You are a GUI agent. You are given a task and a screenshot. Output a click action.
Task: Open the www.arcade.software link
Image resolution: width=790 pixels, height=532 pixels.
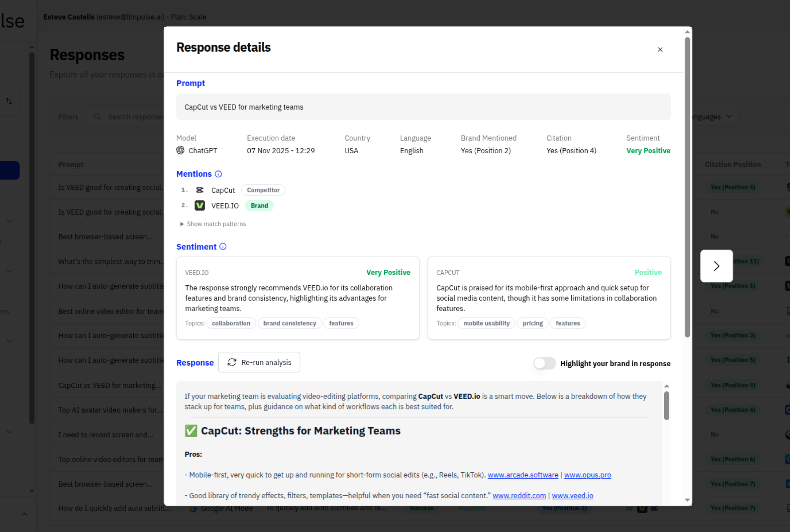523,475
